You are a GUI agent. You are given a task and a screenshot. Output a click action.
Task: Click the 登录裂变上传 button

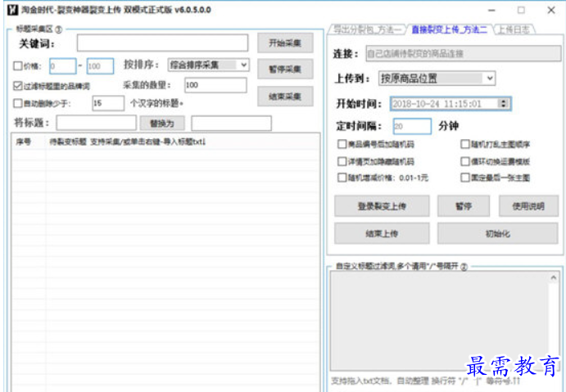[382, 206]
